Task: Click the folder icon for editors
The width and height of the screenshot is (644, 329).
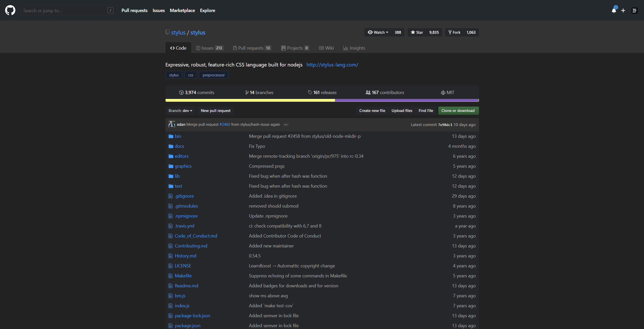Action: point(171,156)
